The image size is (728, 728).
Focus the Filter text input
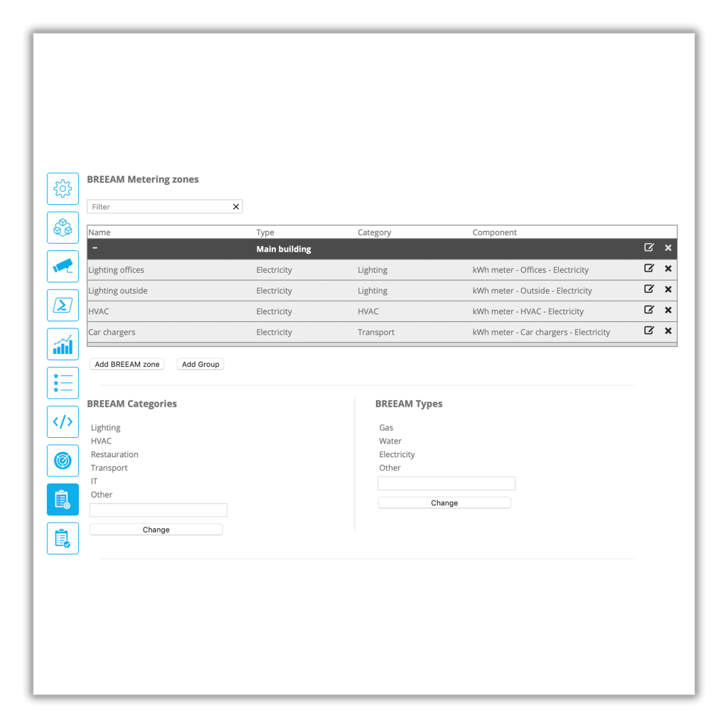tap(160, 207)
